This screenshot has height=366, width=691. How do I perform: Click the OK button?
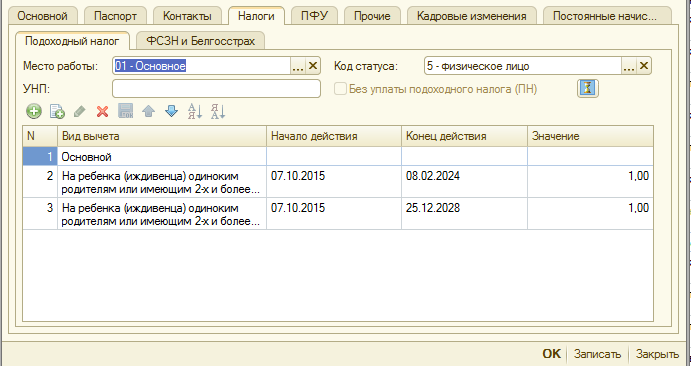point(551,354)
